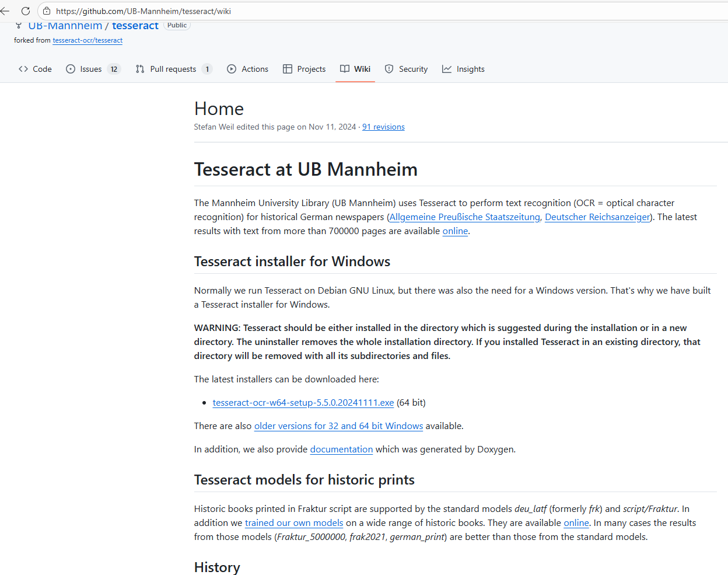
Task: Click the site lock icon in address bar
Action: point(47,11)
